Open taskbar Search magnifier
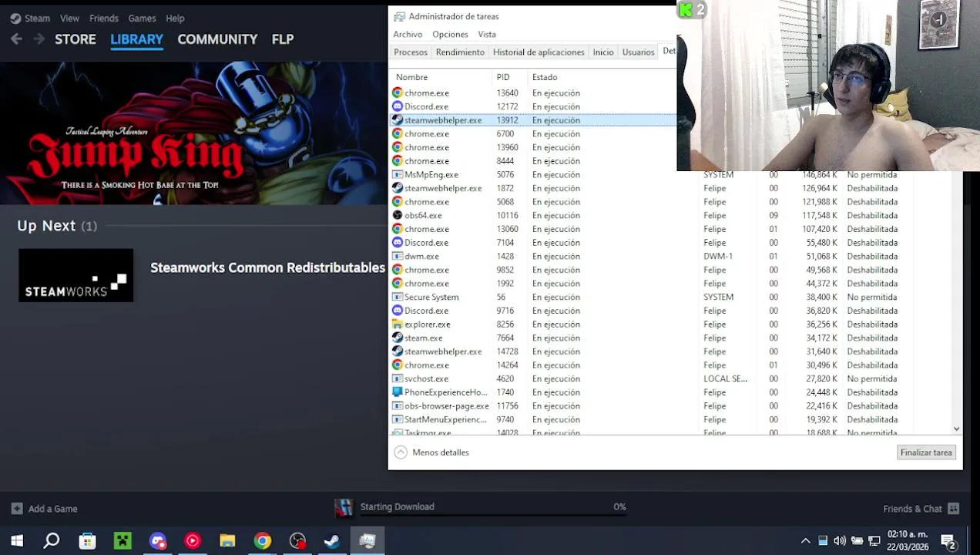This screenshot has height=555, width=980. (52, 541)
